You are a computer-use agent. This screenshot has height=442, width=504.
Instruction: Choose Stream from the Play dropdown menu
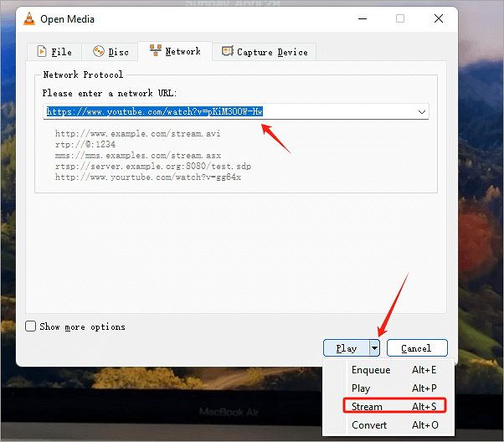tap(367, 407)
